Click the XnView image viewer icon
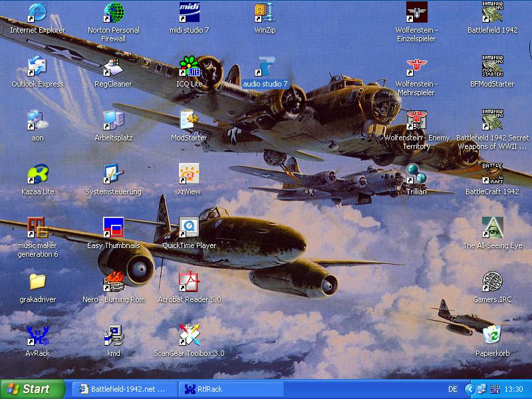Viewport: 532px width, 399px height. (190, 174)
